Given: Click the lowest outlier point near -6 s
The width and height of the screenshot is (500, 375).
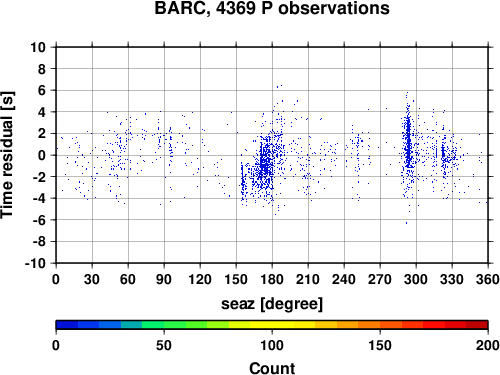Looking at the screenshot, I should 406,223.
